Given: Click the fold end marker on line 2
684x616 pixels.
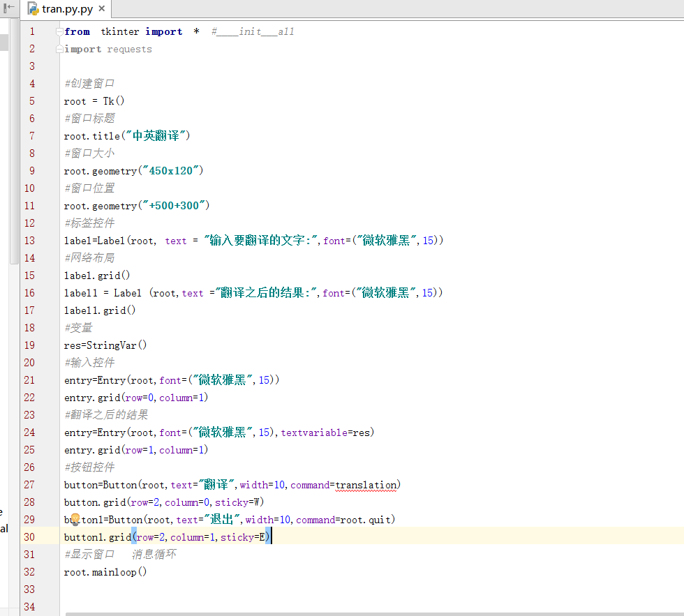Looking at the screenshot, I should [59, 50].
